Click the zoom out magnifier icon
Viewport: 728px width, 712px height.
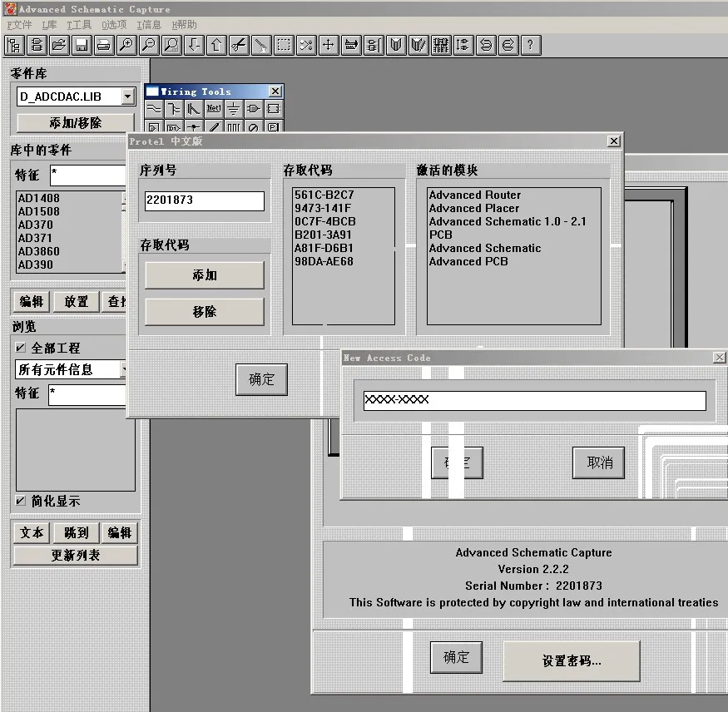pos(149,46)
